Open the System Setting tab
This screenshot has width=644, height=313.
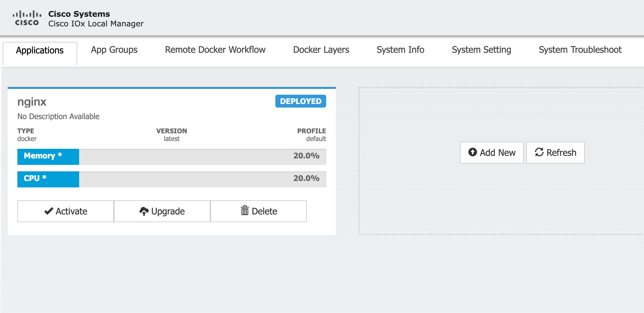pyautogui.click(x=481, y=50)
